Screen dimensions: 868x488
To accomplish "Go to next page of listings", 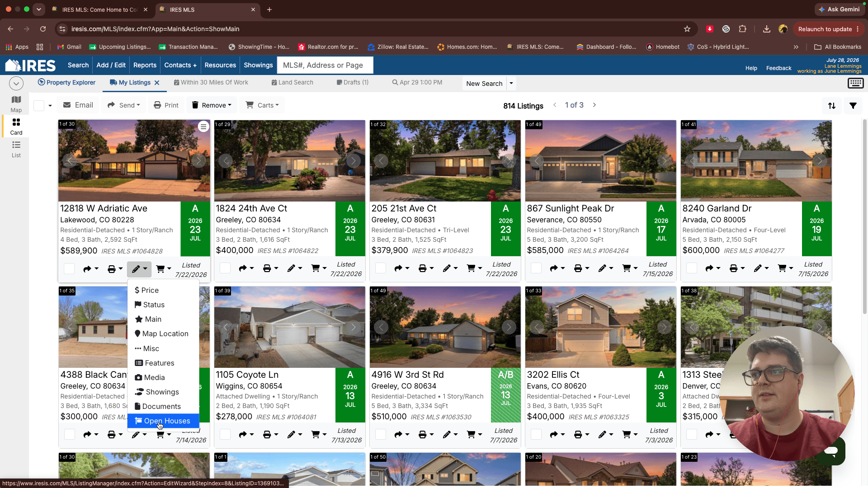I will pos(594,105).
